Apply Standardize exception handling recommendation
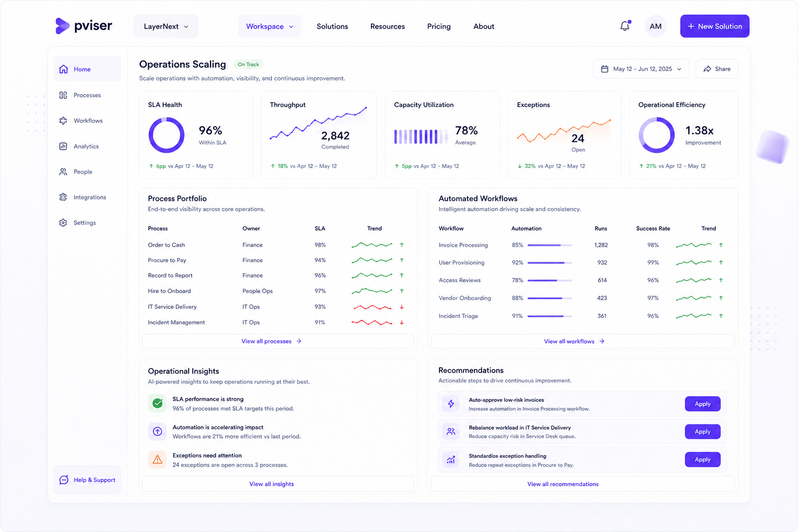The height and width of the screenshot is (532, 798). 702,460
